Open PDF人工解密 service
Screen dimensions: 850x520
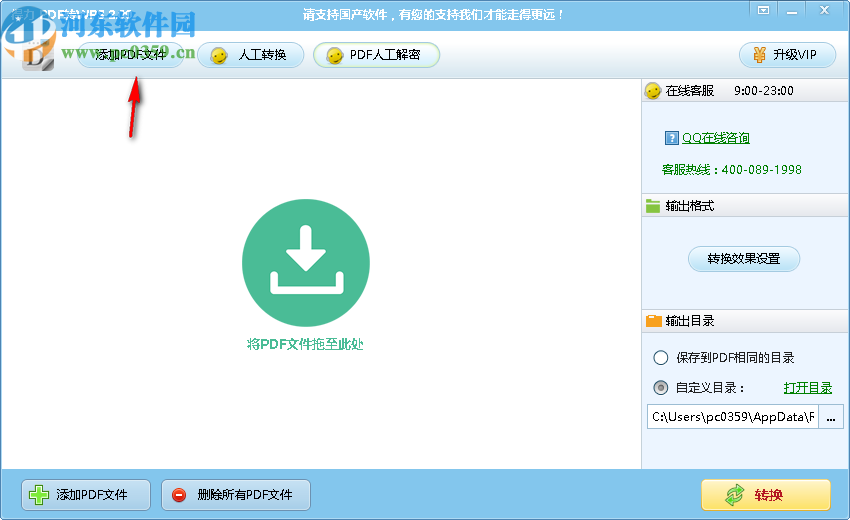[376, 55]
